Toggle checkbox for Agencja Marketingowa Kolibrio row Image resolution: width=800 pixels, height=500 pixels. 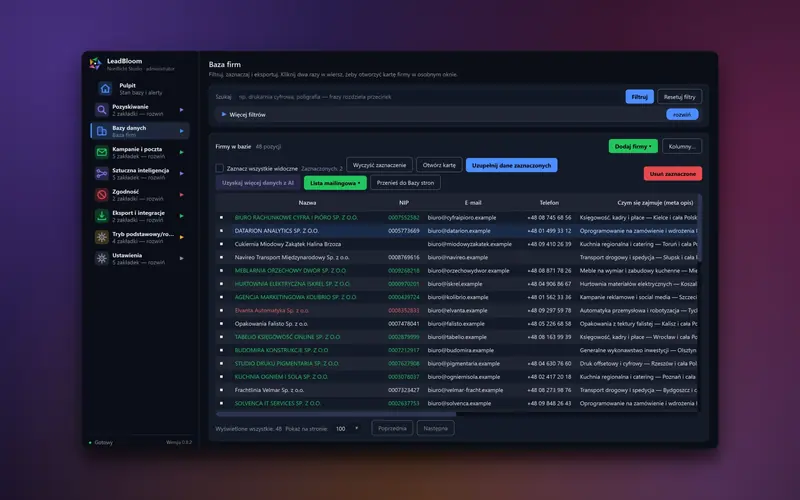click(x=221, y=297)
